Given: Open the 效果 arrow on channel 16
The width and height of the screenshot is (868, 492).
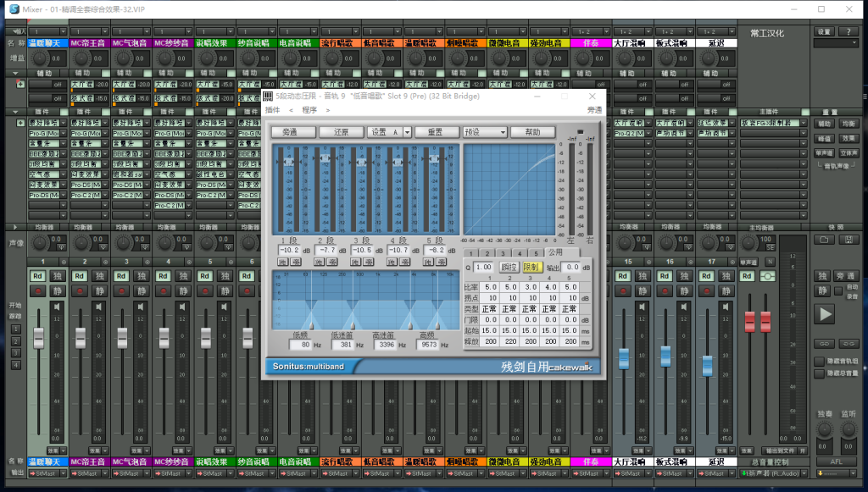Looking at the screenshot, I should [x=689, y=451].
